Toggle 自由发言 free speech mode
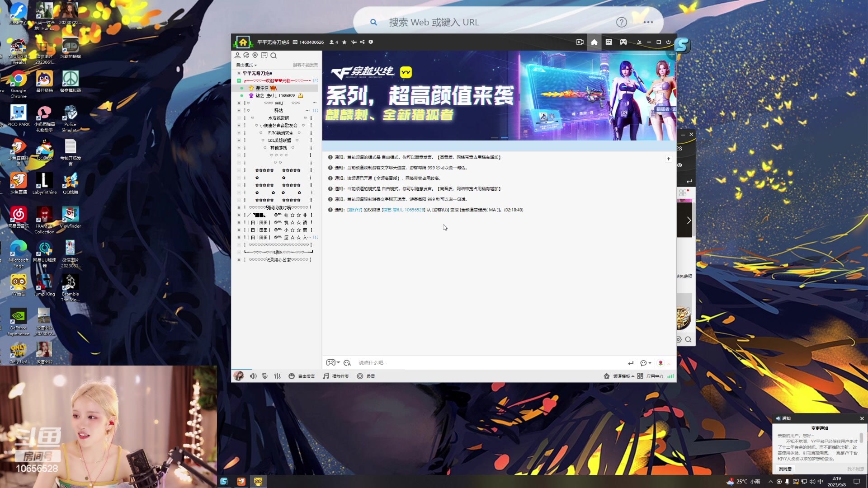 302,376
